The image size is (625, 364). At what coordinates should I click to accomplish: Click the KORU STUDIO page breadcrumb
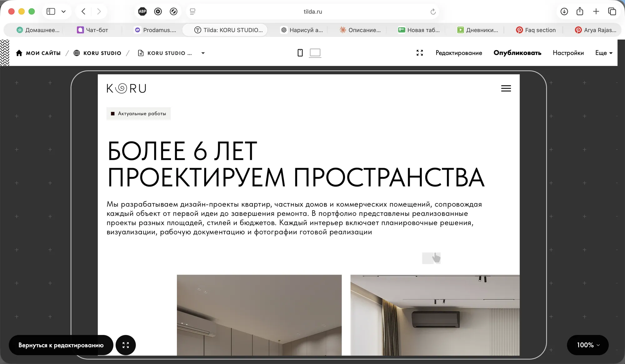(x=165, y=53)
